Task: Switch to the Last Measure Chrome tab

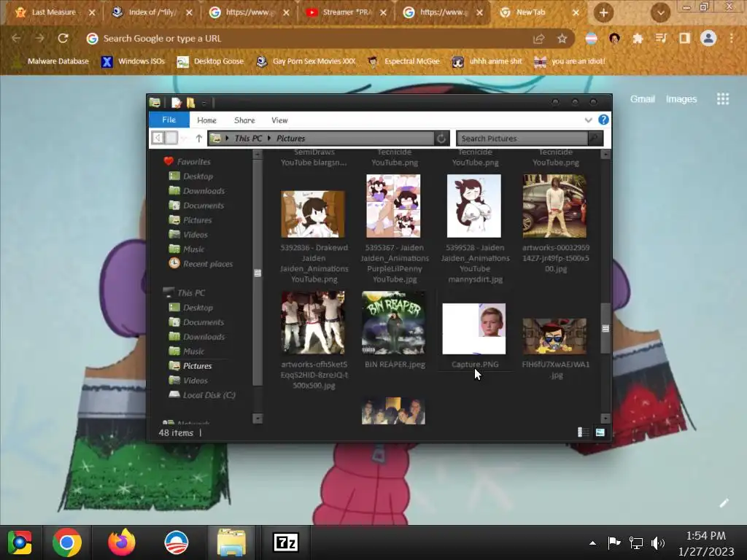Action: click(53, 13)
